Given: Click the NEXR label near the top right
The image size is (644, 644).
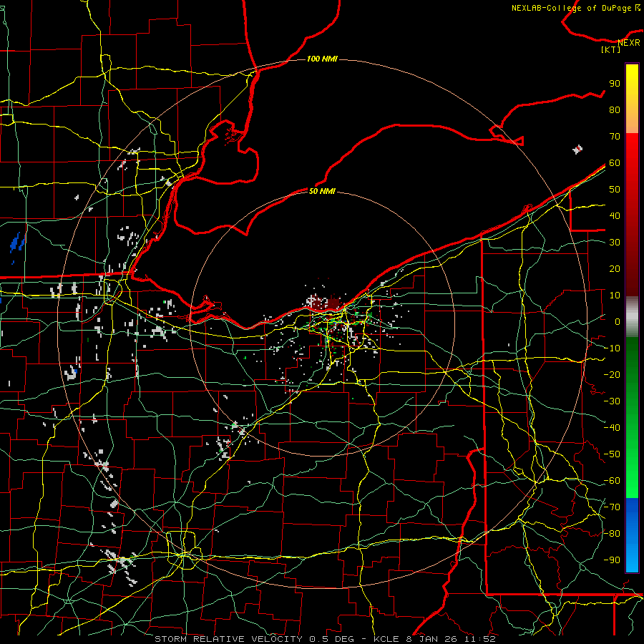Looking at the screenshot, I should tap(629, 43).
